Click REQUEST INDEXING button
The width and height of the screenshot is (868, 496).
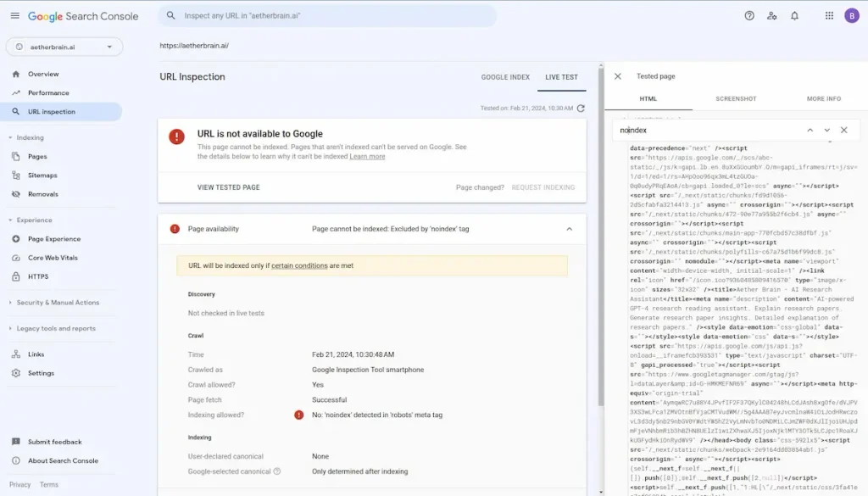tap(543, 187)
